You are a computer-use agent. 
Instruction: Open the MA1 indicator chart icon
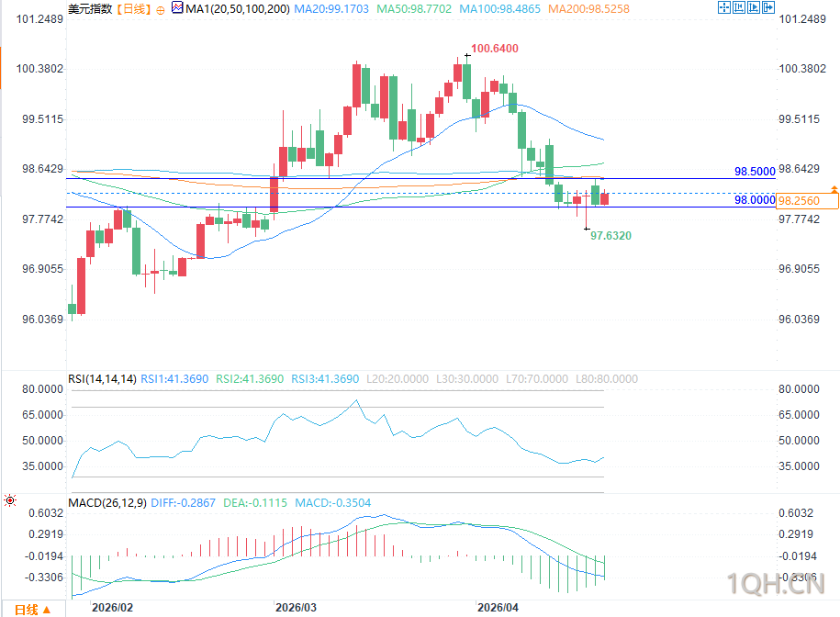[177, 7]
